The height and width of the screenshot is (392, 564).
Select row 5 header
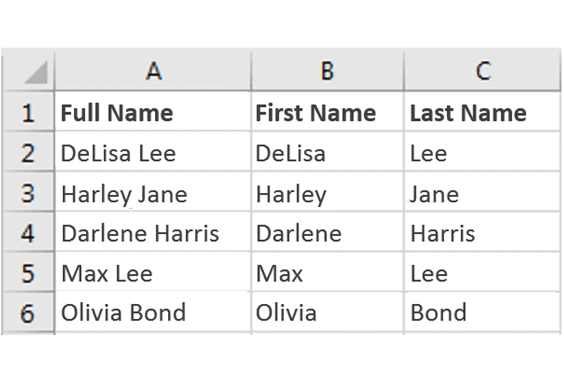click(28, 273)
